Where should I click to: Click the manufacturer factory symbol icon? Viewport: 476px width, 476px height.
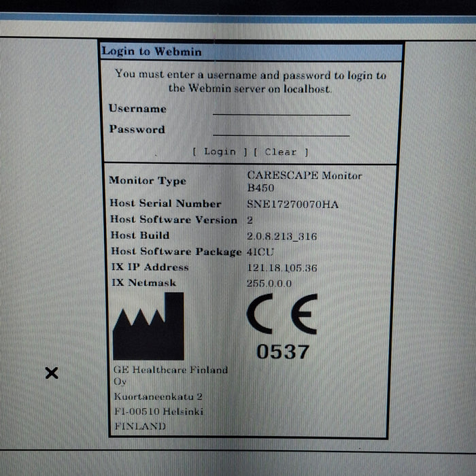[148, 326]
